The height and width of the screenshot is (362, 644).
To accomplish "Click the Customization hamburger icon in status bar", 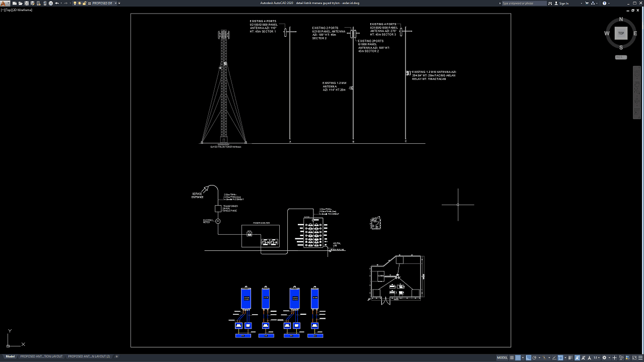I will pos(639,357).
